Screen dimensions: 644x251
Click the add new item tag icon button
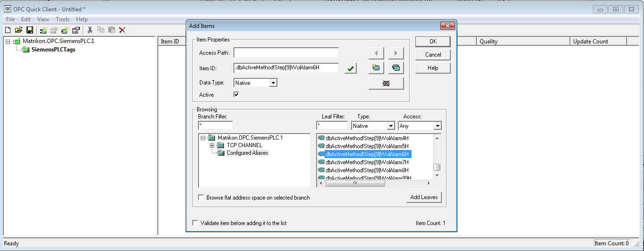(376, 68)
